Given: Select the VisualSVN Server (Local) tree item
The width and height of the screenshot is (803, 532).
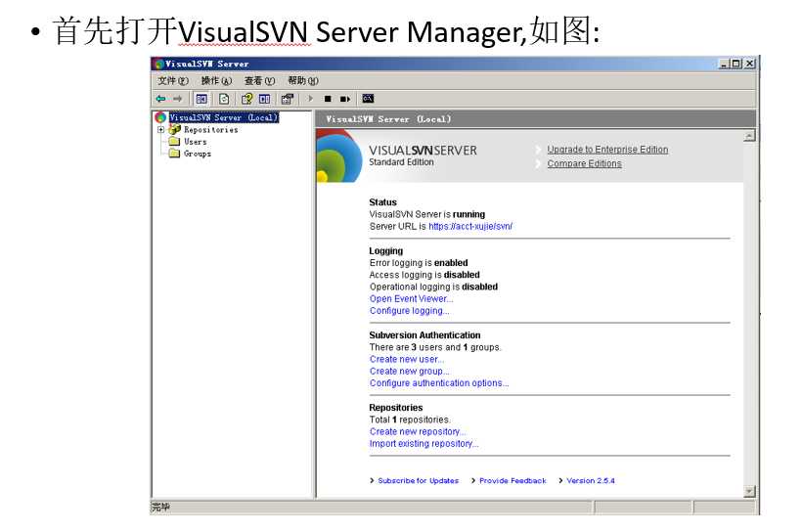Looking at the screenshot, I should [224, 117].
